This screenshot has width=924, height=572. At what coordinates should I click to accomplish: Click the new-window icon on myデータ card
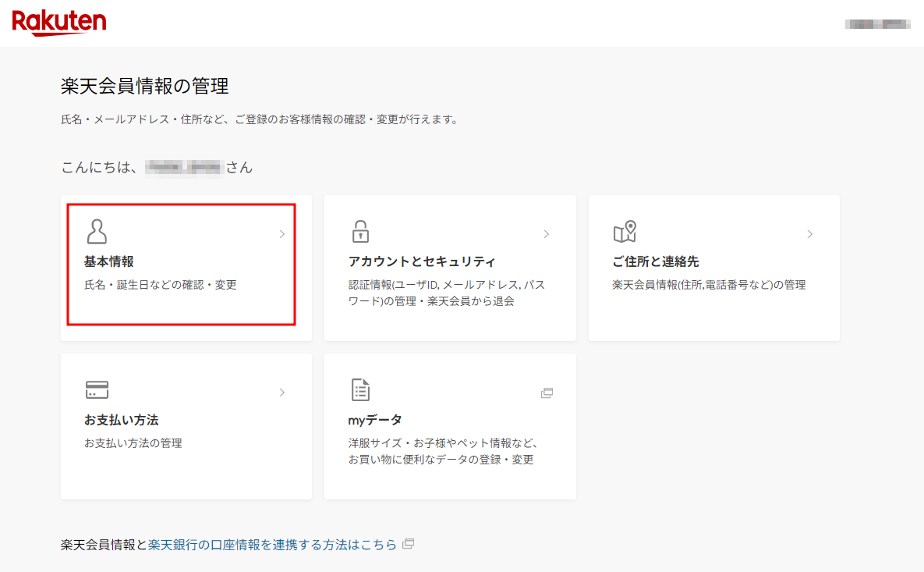click(547, 393)
